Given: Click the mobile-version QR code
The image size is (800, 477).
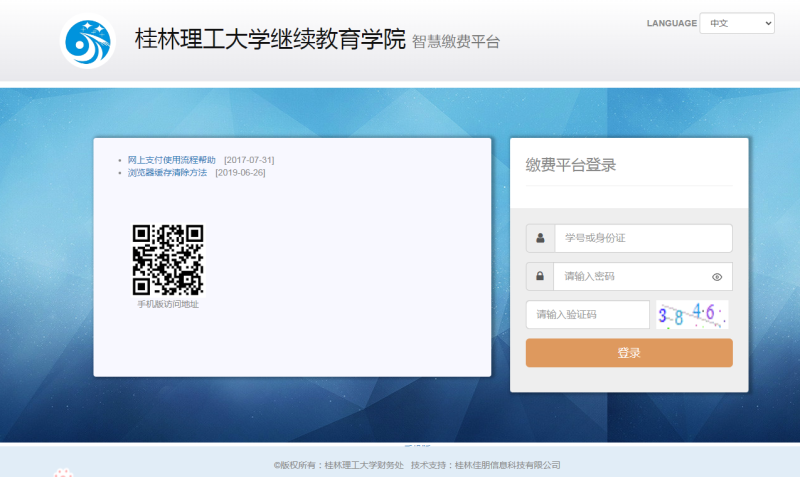Looking at the screenshot, I should coord(168,260).
